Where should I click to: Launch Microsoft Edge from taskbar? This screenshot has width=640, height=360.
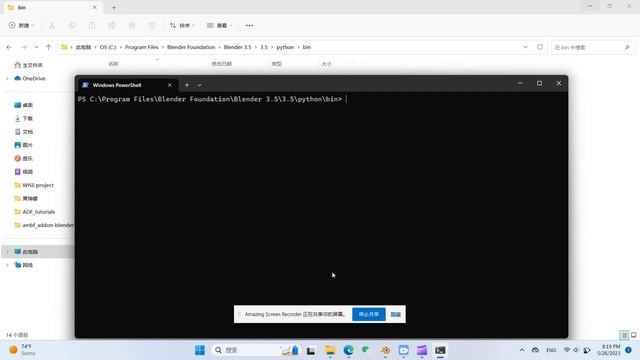[x=348, y=350]
